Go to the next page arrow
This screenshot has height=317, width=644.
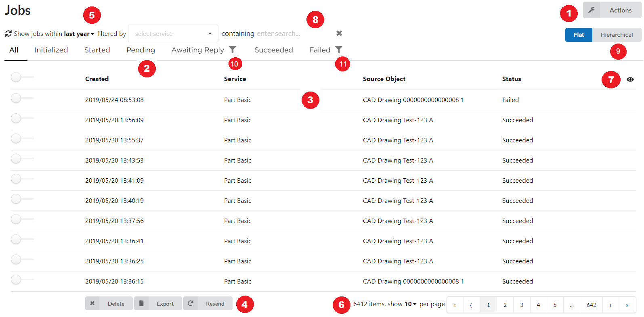pyautogui.click(x=610, y=305)
